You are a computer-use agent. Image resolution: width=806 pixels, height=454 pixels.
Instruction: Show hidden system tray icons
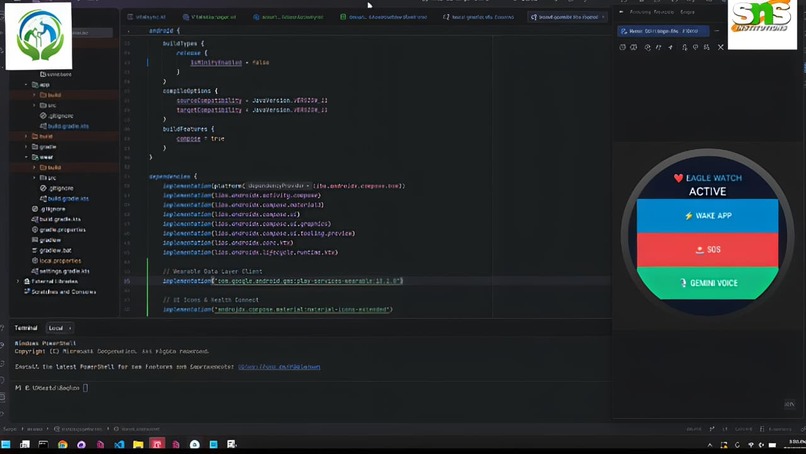click(710, 445)
